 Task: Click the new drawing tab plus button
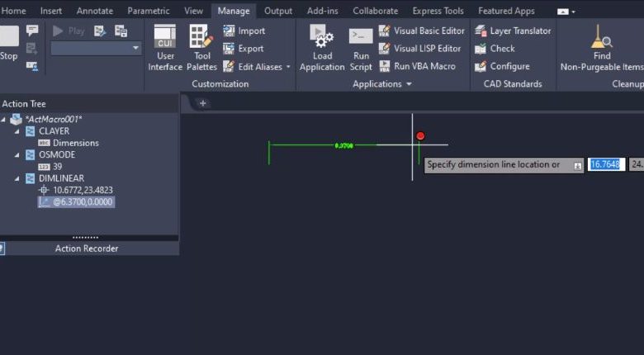click(x=202, y=103)
